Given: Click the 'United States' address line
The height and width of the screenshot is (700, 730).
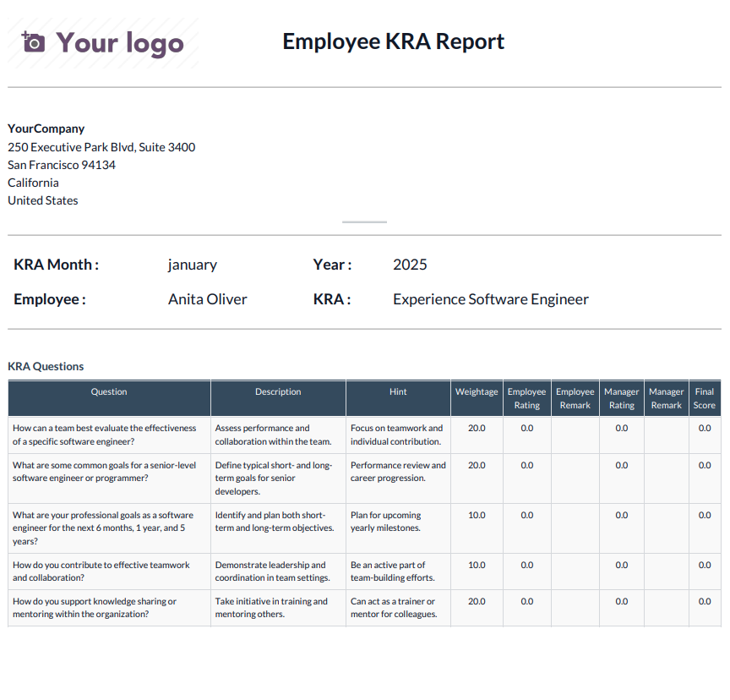Looking at the screenshot, I should click(43, 200).
